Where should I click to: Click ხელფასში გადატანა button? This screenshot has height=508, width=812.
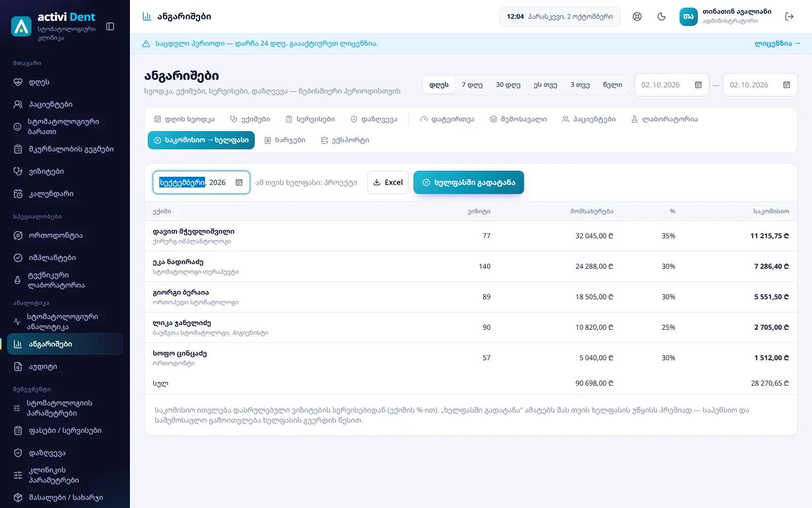pyautogui.click(x=469, y=182)
